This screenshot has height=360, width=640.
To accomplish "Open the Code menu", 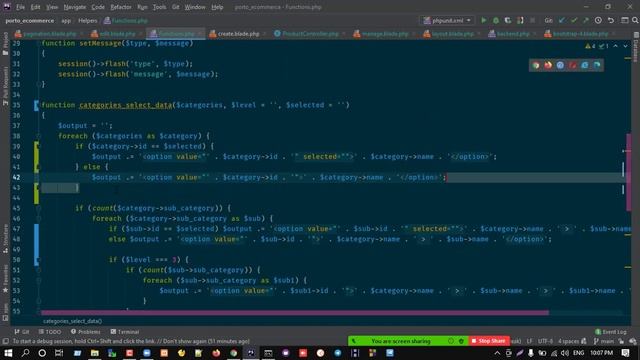I will pyautogui.click(x=98, y=7).
